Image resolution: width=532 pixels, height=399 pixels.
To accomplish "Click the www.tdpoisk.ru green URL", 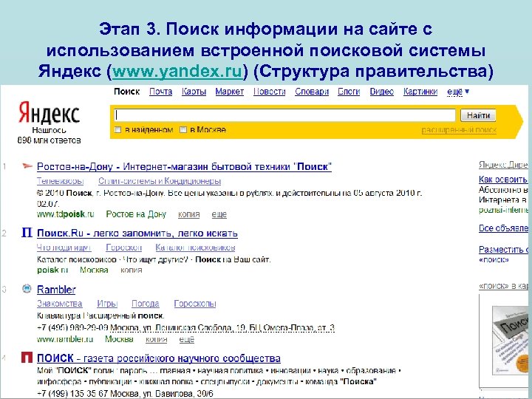I will (66, 214).
